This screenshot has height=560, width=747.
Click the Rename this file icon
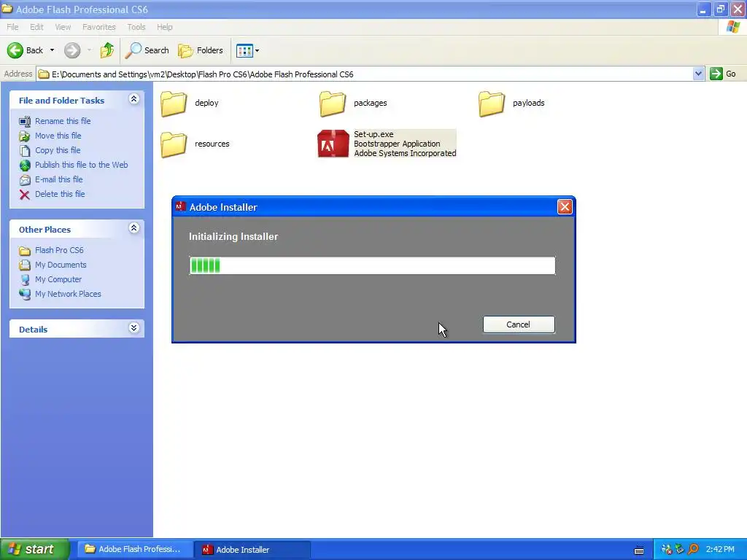tap(25, 122)
